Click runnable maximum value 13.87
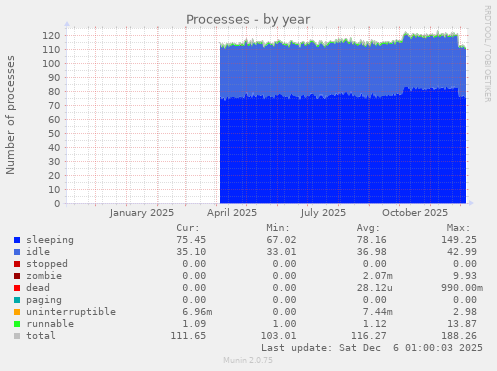 462,324
